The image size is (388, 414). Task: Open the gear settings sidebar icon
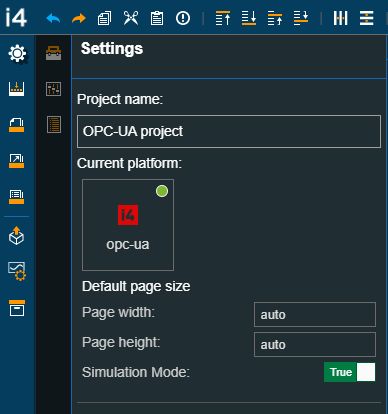point(17,53)
